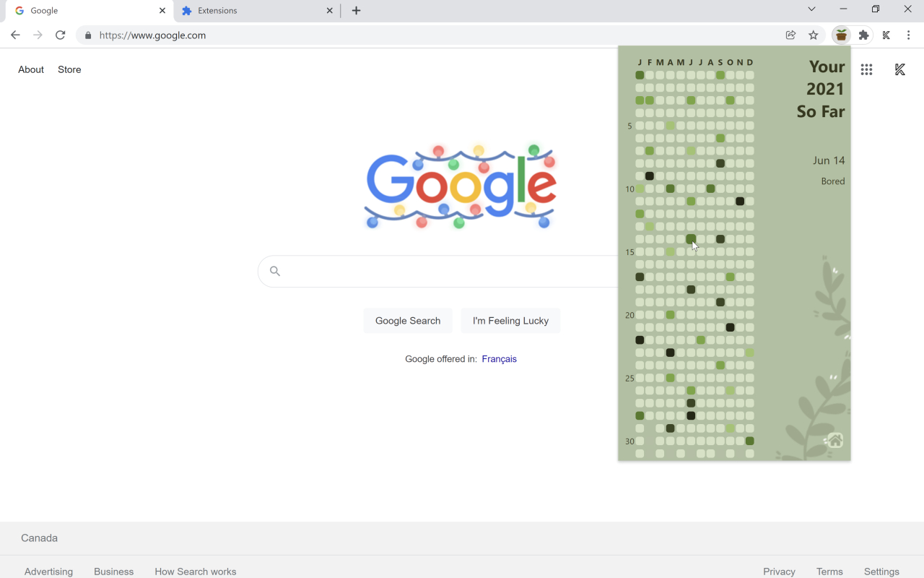Toggle the plant pot mood tracker extension
Image resolution: width=924 pixels, height=578 pixels.
(841, 35)
